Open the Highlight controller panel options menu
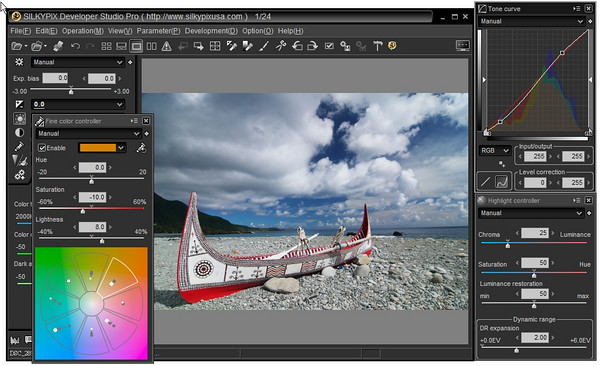This screenshot has height=366, width=600. click(x=577, y=200)
